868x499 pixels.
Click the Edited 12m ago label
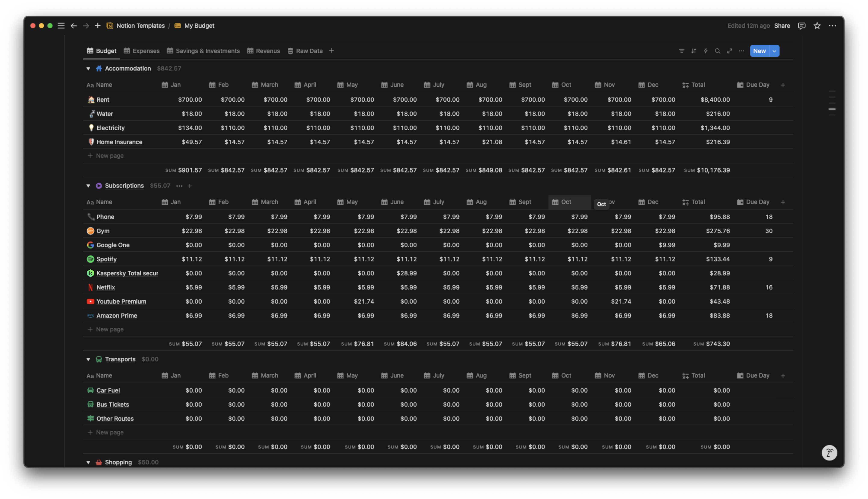748,26
